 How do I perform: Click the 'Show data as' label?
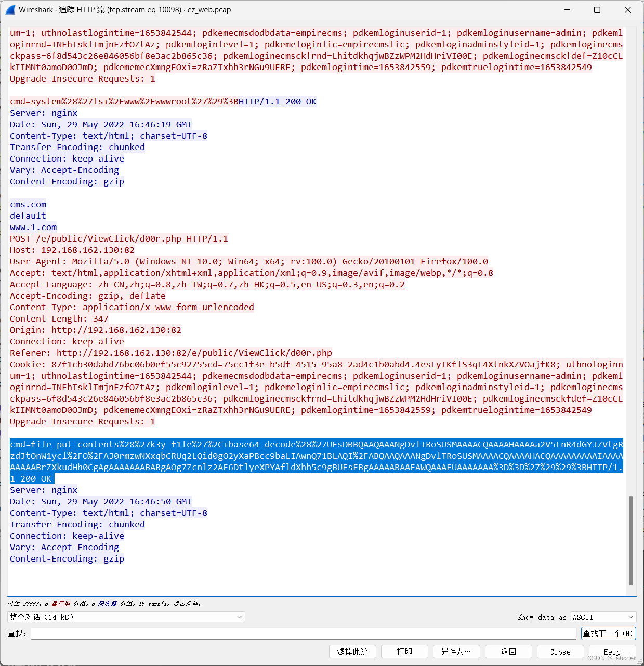[x=542, y=617]
